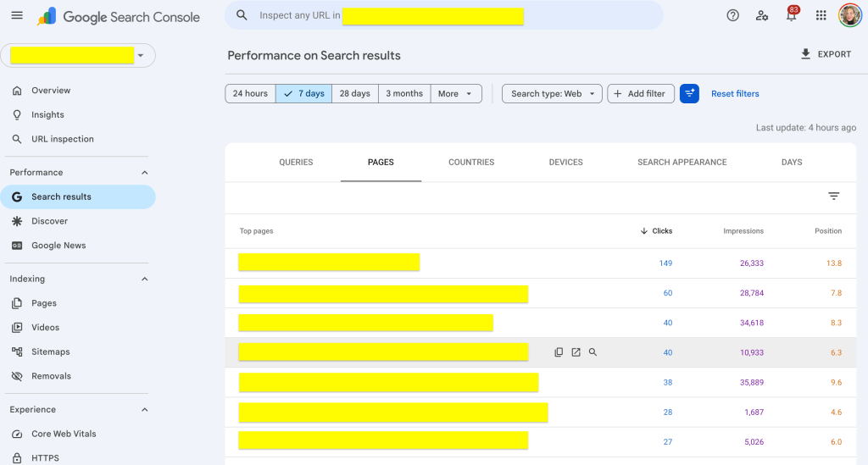Screen dimensions: 868x465
Task: Collapse the Indexing section
Action: pos(144,280)
